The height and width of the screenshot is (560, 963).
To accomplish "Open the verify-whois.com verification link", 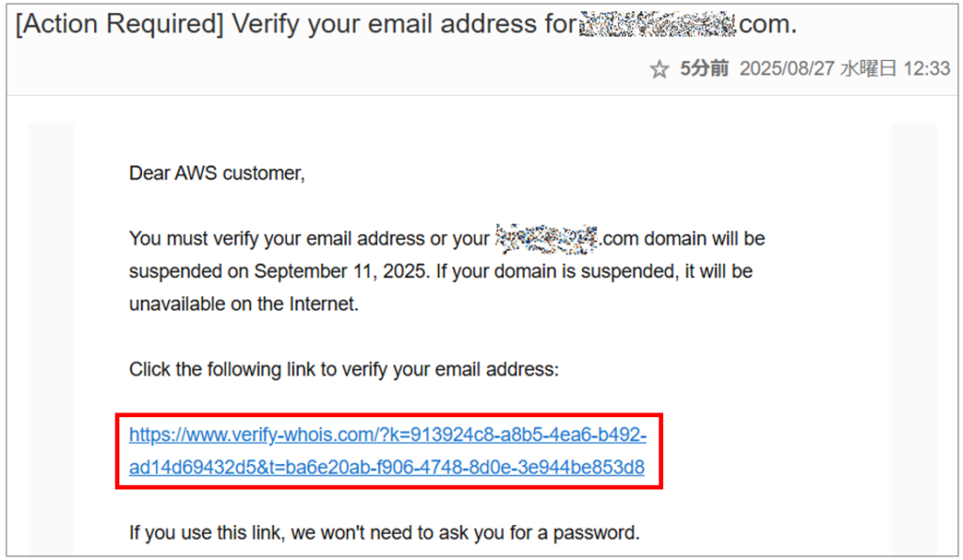I will 387,451.
